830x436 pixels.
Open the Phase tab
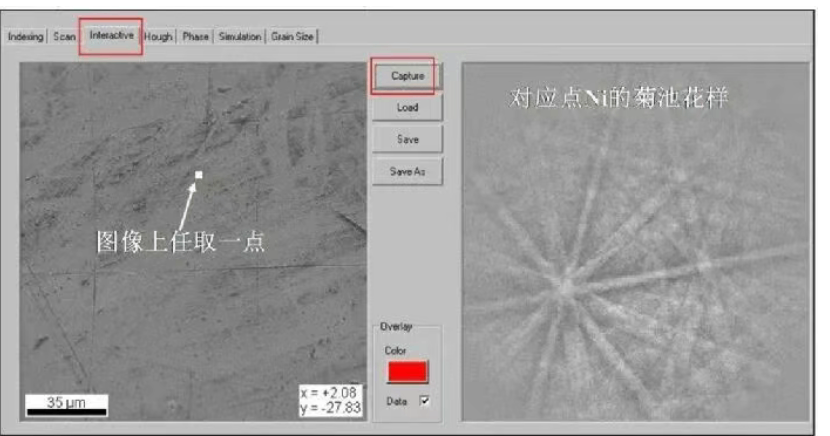195,37
